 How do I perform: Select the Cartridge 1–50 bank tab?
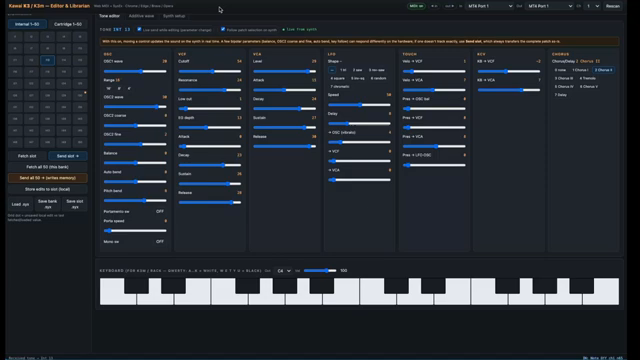(68, 24)
